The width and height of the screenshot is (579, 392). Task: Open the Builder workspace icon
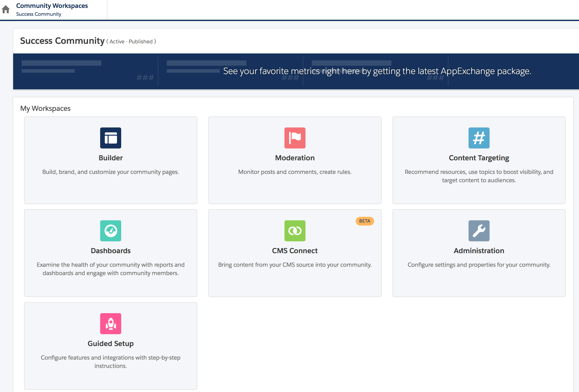tap(111, 138)
